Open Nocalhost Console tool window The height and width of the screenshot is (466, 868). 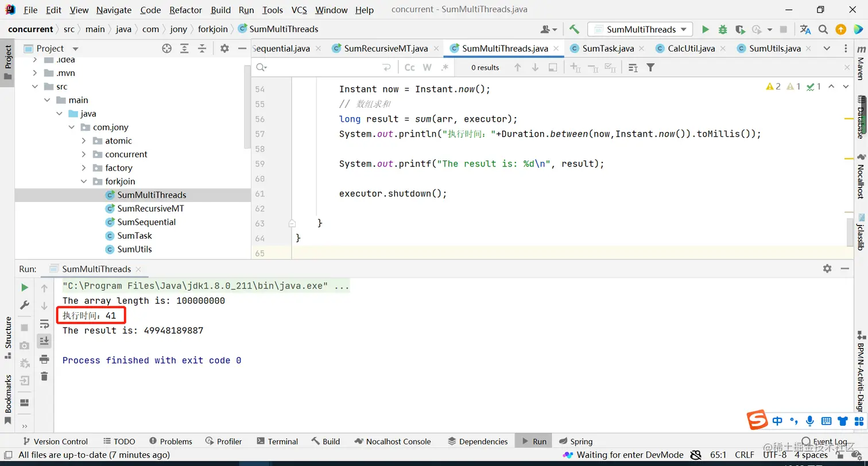[393, 441]
